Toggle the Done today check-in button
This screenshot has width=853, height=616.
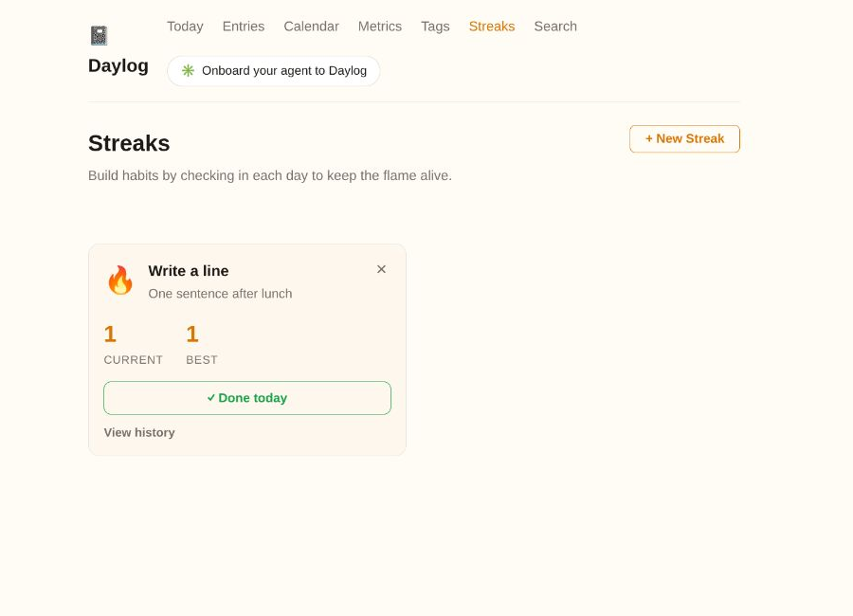pyautogui.click(x=247, y=398)
